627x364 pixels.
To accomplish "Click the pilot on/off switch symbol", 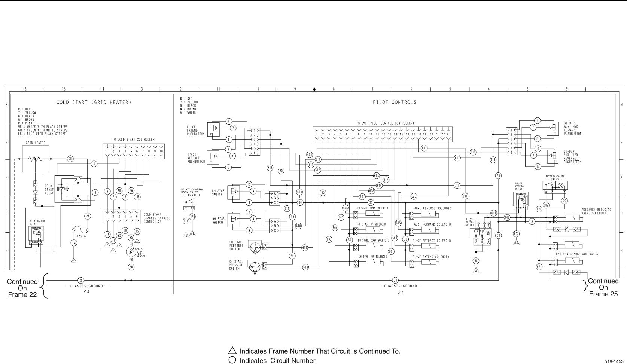I will coord(481,233).
